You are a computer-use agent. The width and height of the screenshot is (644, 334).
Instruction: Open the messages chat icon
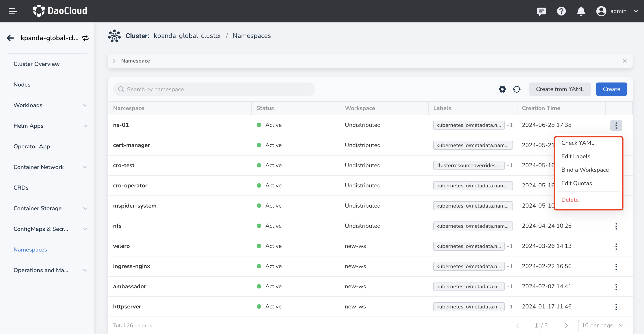(541, 11)
